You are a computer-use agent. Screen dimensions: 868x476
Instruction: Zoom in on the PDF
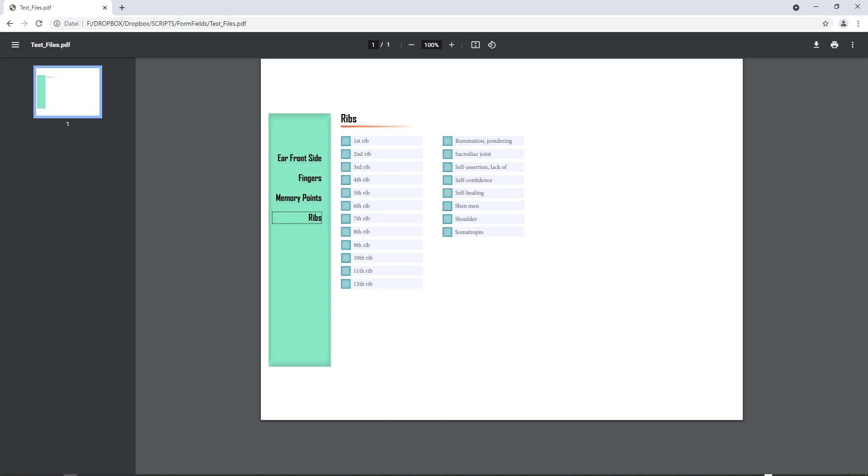click(x=451, y=45)
